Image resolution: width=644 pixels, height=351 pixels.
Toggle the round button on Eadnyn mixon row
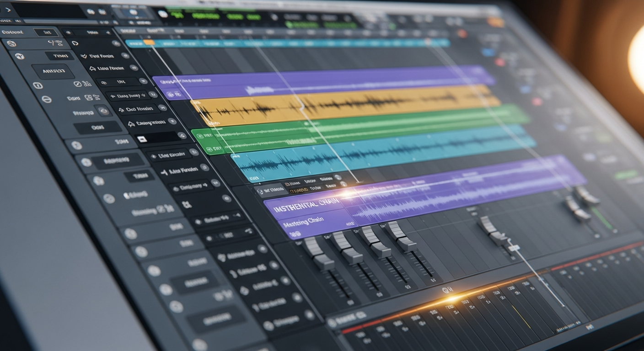tap(172, 121)
